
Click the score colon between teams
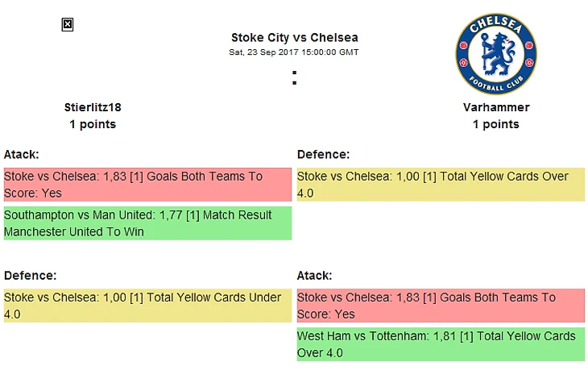coord(295,78)
